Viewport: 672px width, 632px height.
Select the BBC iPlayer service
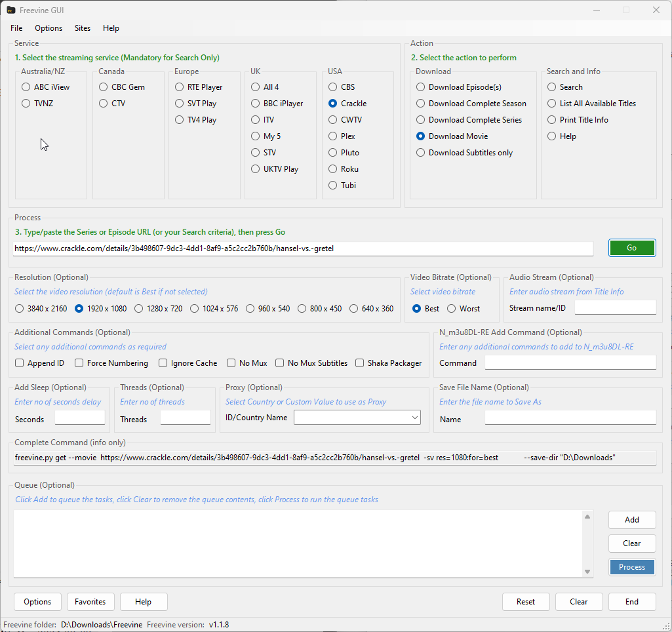(256, 104)
